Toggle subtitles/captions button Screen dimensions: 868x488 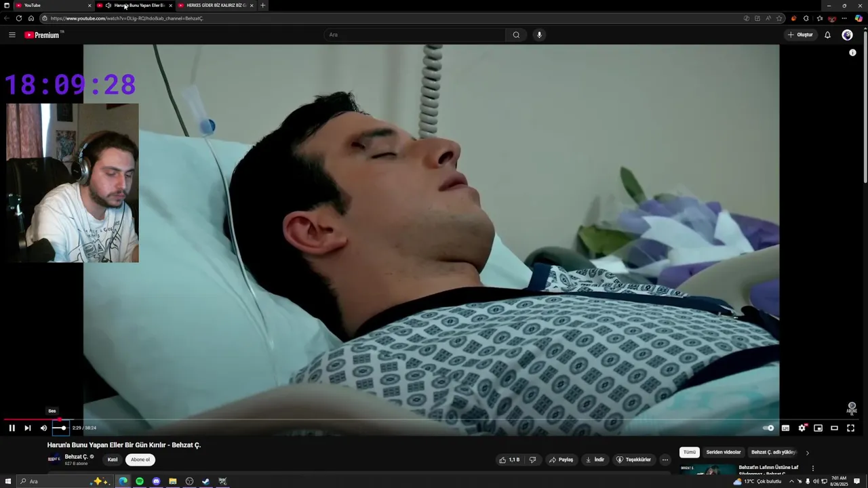coord(785,428)
